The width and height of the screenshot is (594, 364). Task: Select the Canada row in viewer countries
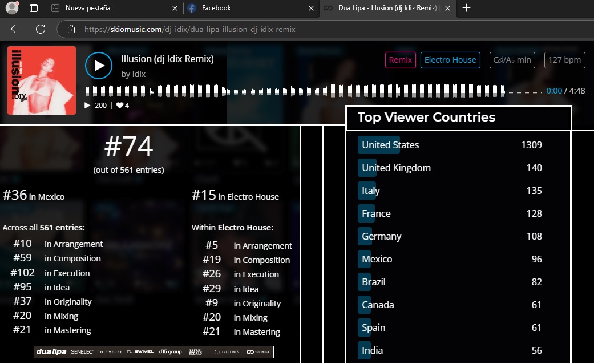click(450, 305)
